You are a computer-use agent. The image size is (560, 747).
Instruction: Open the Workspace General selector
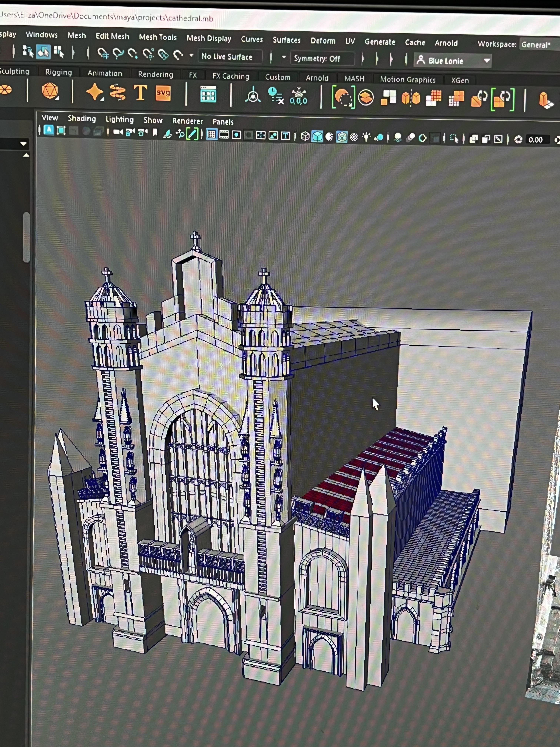[x=539, y=45]
